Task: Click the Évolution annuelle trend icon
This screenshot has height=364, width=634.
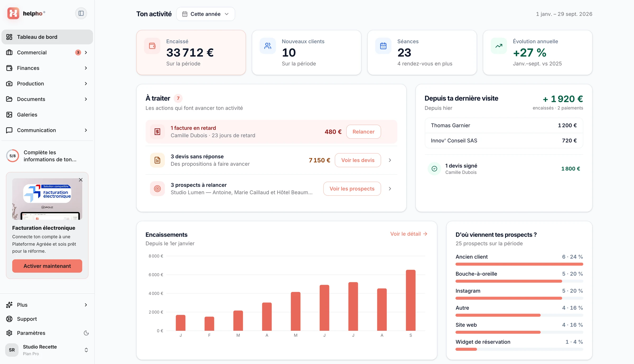Action: tap(499, 46)
